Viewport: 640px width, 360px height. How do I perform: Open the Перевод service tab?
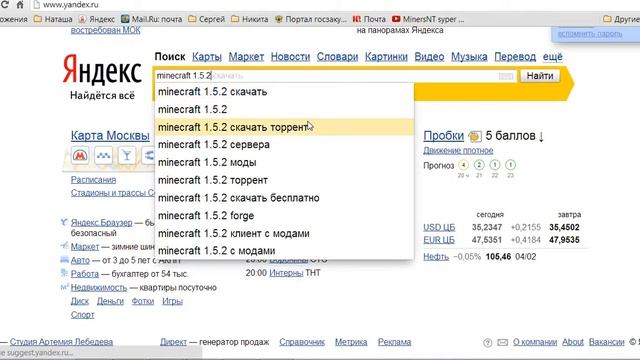515,57
